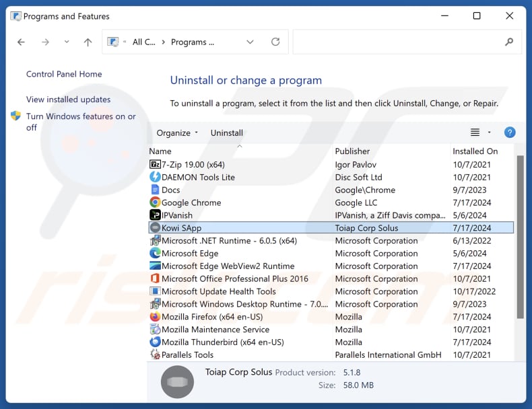Select Microsoft Office Professional Plus 2016
Screen dimensions: 532x409
coord(331,278)
